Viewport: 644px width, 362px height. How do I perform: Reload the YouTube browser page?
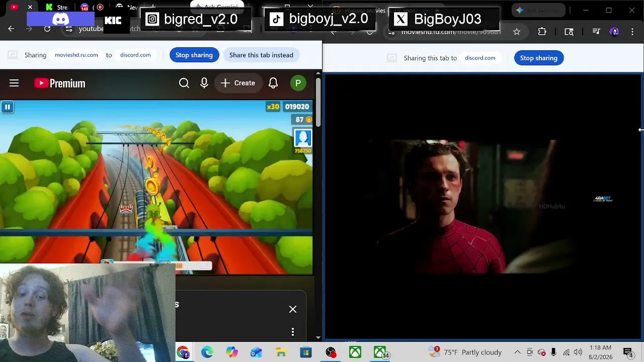point(47,29)
